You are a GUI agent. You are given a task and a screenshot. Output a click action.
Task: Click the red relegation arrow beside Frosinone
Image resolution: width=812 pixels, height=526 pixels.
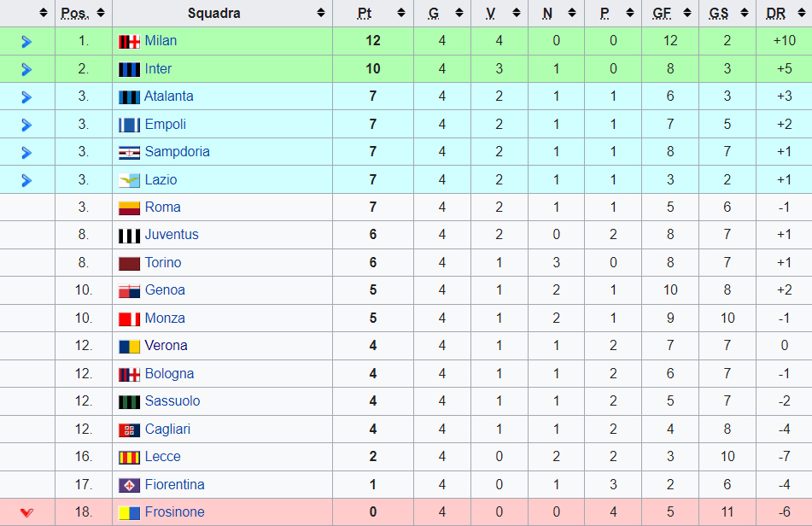27,512
